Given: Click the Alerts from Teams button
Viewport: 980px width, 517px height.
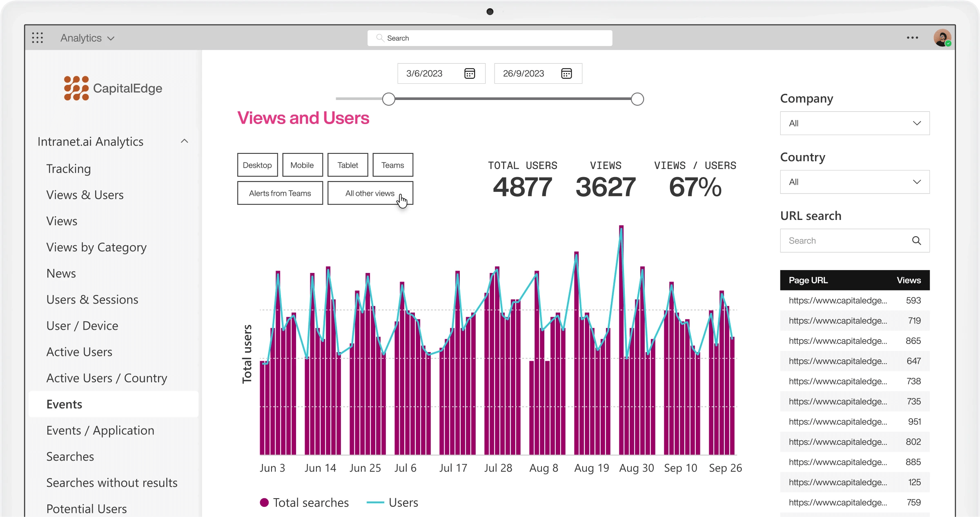Looking at the screenshot, I should click(280, 193).
